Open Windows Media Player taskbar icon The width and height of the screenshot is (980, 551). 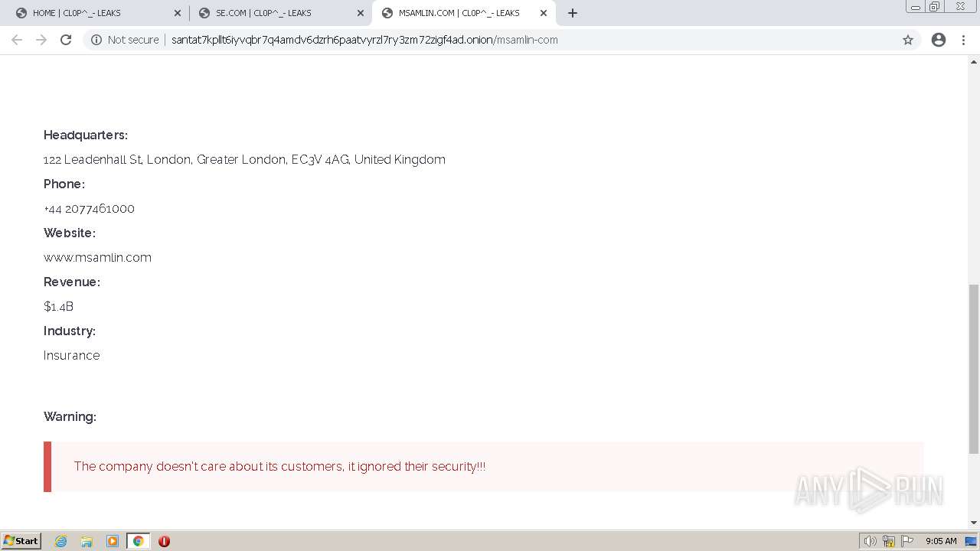coord(113,541)
